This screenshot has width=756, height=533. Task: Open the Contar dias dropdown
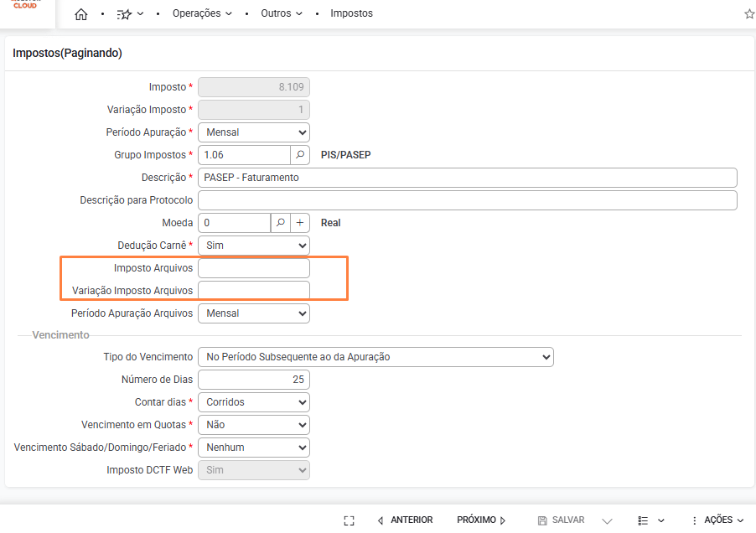pos(254,402)
